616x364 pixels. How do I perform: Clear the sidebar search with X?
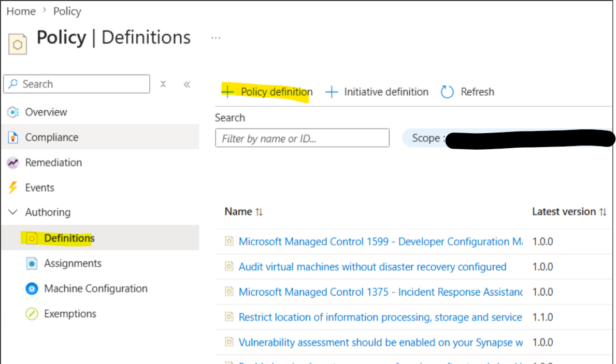tap(163, 84)
